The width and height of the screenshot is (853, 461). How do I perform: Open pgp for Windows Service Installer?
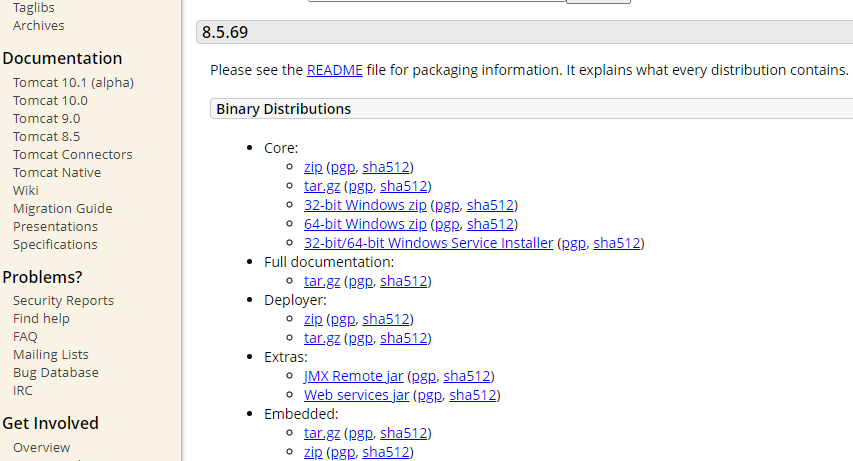tap(573, 243)
